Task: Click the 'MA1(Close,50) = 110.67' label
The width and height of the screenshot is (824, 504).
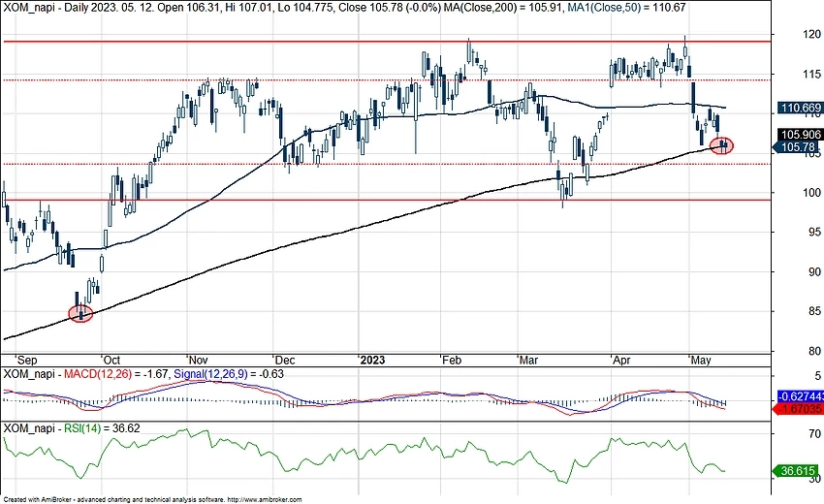Action: coord(626,8)
